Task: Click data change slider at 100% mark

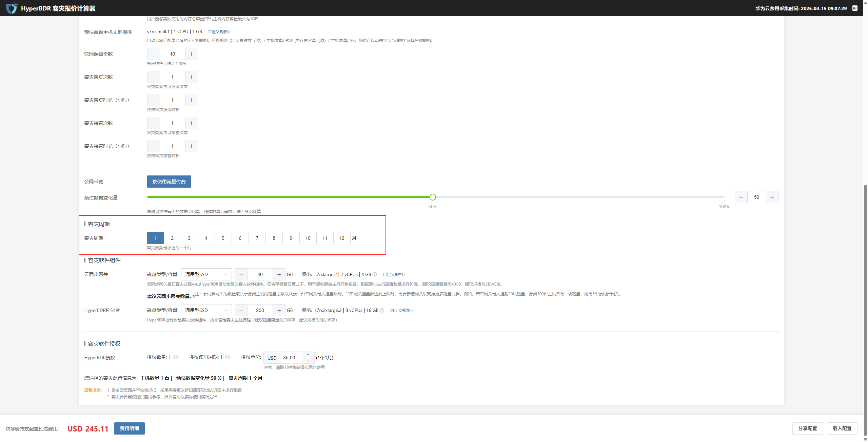Action: [724, 197]
